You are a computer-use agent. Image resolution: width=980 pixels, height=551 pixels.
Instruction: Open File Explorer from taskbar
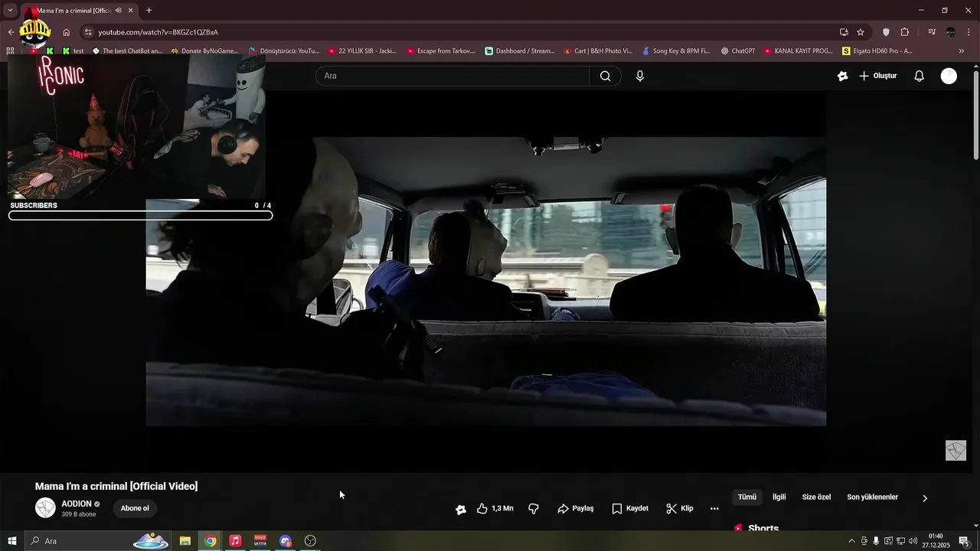tap(185, 541)
